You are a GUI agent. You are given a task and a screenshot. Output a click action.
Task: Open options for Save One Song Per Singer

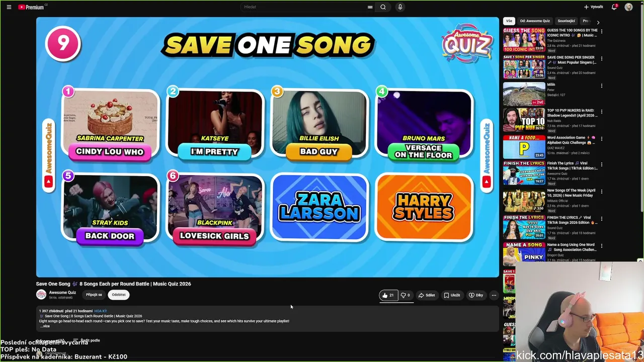click(601, 58)
